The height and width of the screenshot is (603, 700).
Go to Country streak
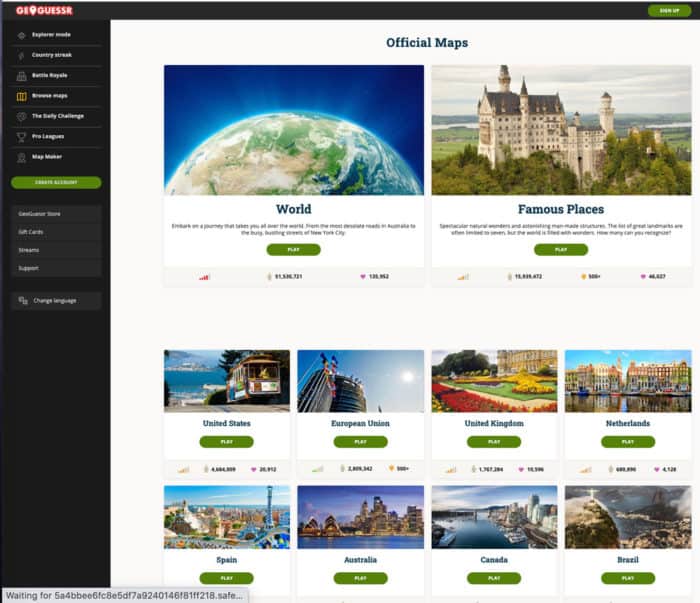click(x=57, y=55)
